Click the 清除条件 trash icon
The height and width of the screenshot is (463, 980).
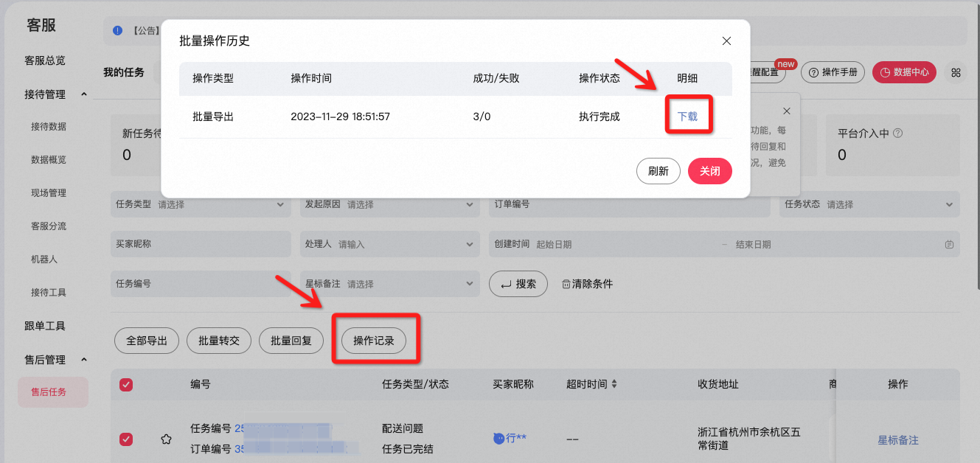coord(566,284)
